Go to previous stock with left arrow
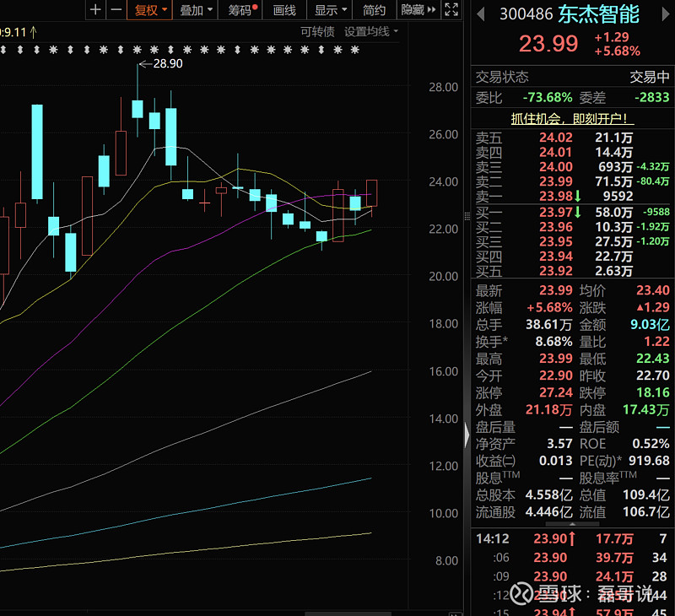This screenshot has width=675, height=616. tap(481, 14)
